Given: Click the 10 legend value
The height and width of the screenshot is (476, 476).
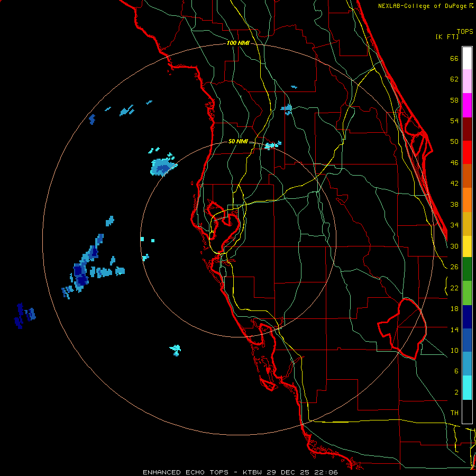Looking at the screenshot, I should point(454,350).
